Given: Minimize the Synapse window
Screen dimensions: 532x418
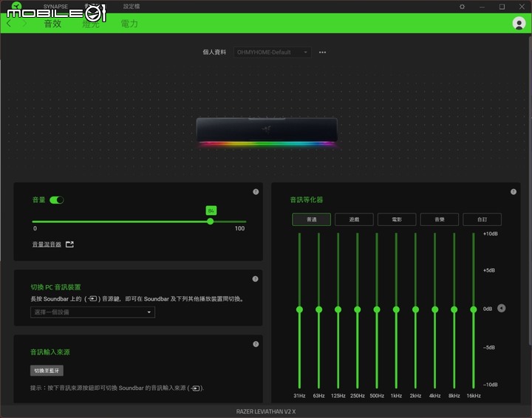Looking at the screenshot, I should coord(482,7).
